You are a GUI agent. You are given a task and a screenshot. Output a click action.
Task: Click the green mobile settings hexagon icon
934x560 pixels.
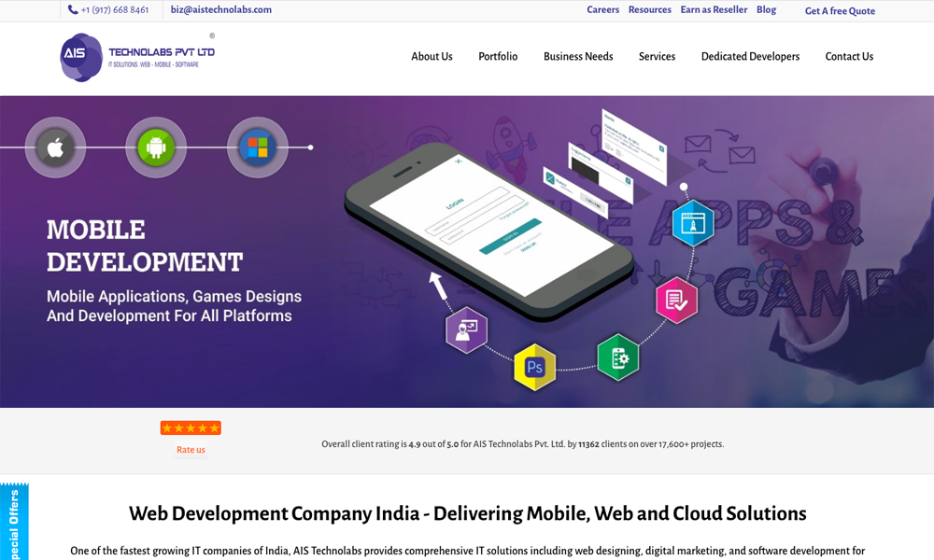(x=617, y=357)
